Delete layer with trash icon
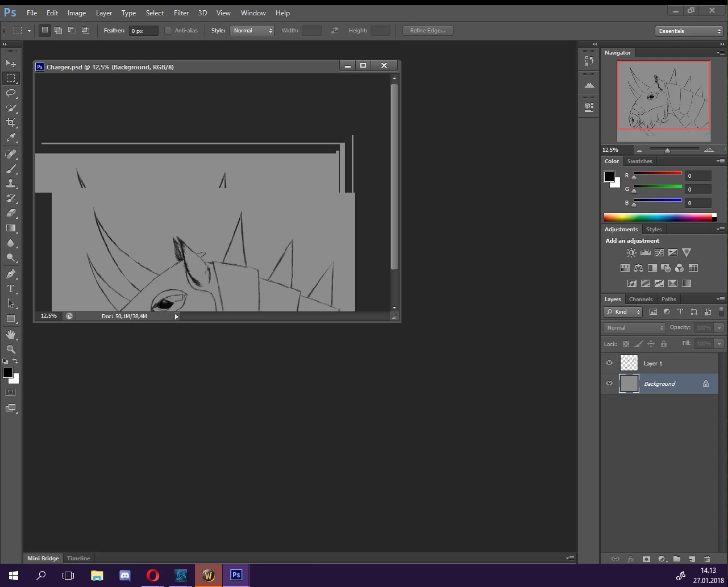This screenshot has width=728, height=587. 707,559
